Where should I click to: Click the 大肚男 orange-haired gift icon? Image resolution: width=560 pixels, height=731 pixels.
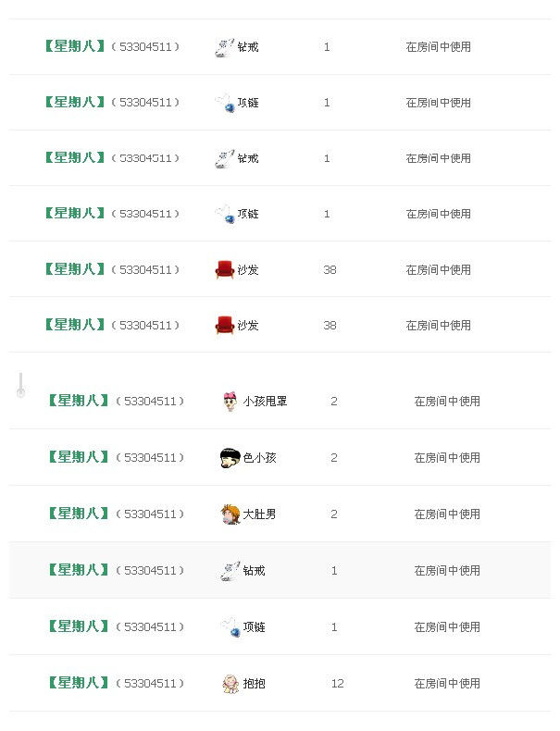(x=230, y=514)
